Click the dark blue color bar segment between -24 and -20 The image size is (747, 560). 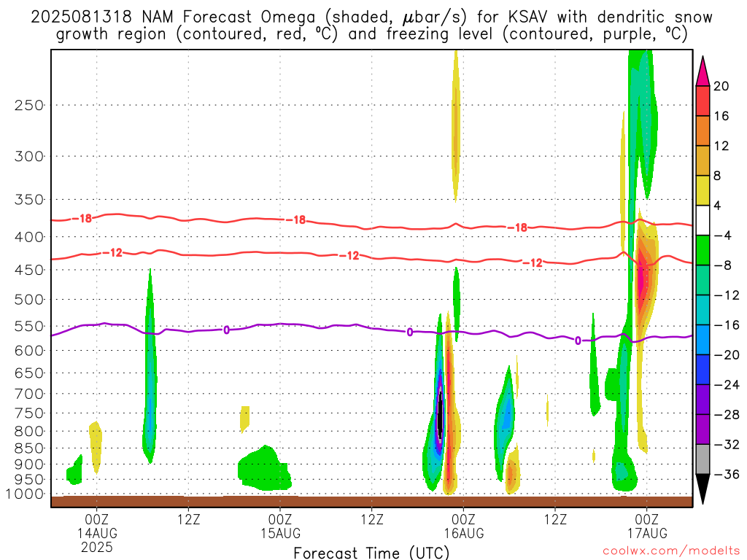(x=703, y=370)
